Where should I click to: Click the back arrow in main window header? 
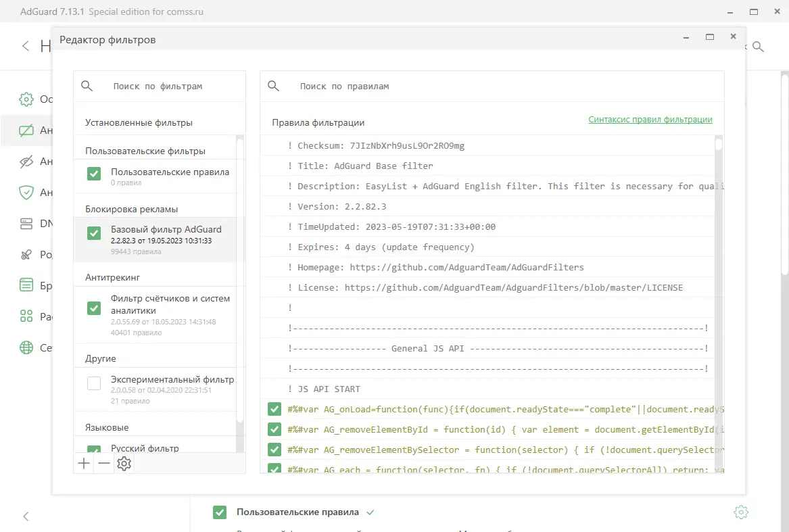[x=26, y=46]
